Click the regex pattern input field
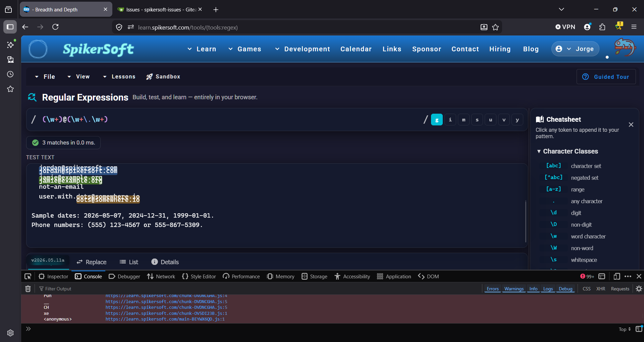 pos(231,119)
